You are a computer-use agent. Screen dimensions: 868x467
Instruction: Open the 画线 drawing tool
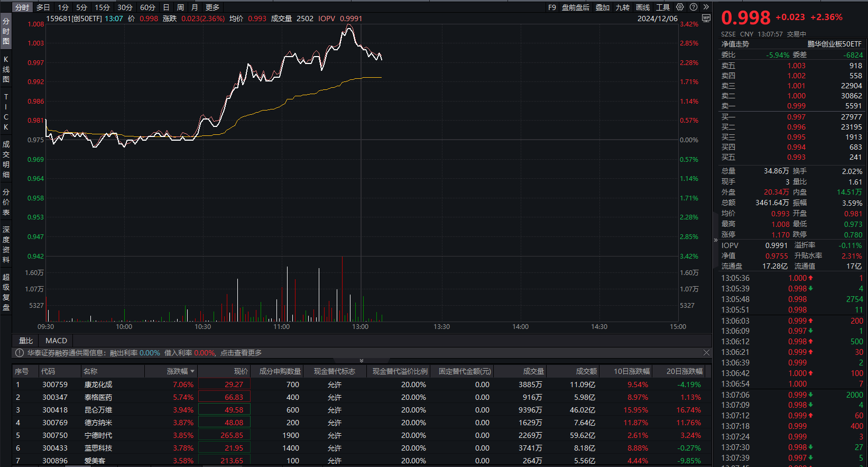[x=643, y=7]
